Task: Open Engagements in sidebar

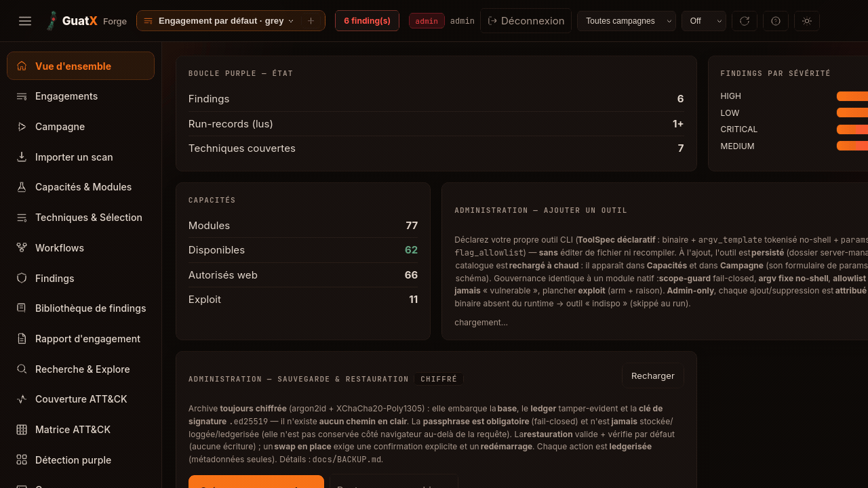Action: pyautogui.click(x=81, y=96)
